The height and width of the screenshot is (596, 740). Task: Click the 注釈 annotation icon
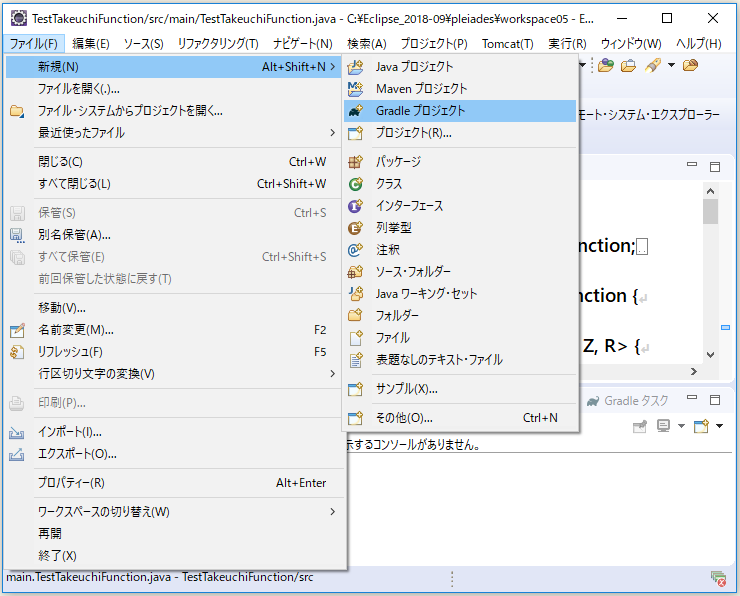point(355,250)
